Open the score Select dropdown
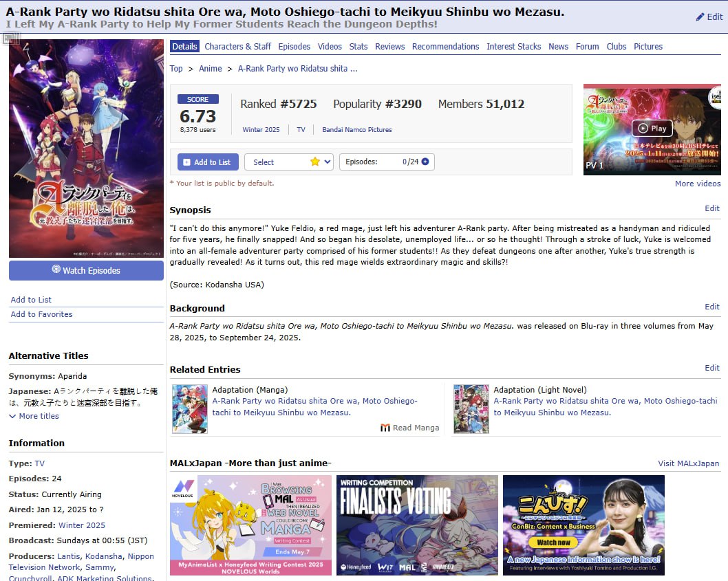 (x=289, y=162)
